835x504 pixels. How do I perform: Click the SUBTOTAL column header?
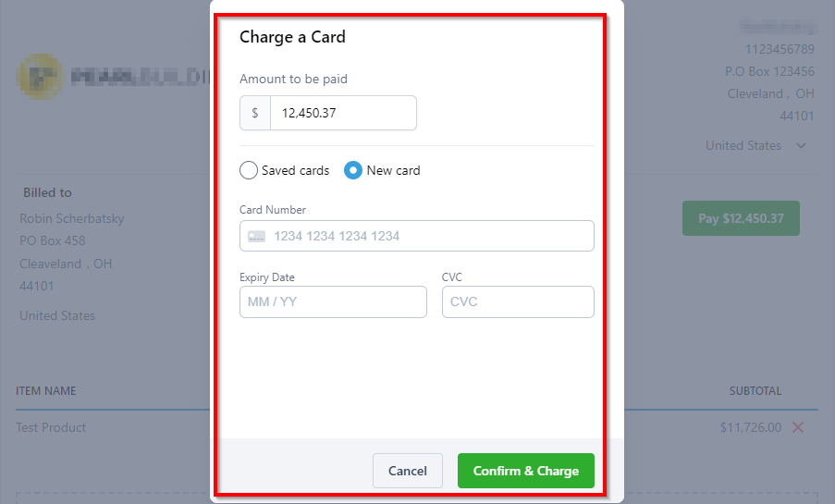tap(755, 391)
